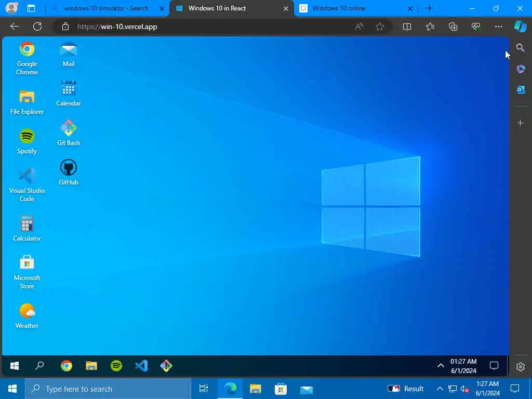Launch Spotify from the desktop
This screenshot has height=399, width=532.
[27, 141]
